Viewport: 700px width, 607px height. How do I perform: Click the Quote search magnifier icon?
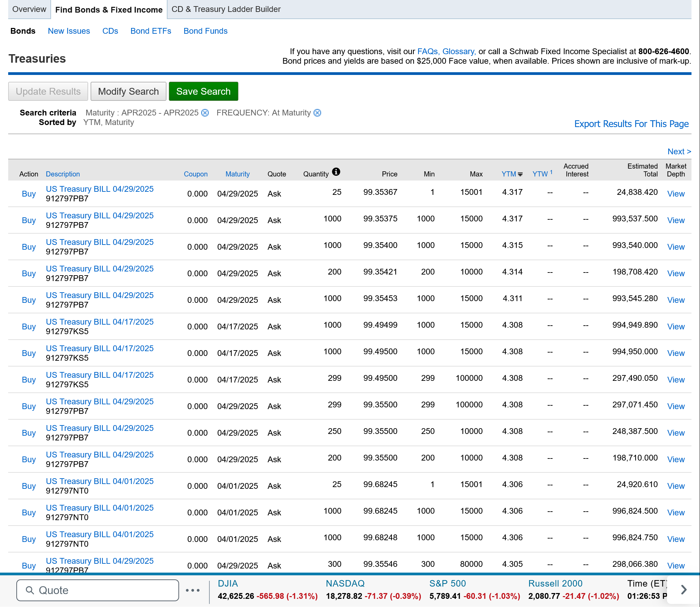point(30,590)
